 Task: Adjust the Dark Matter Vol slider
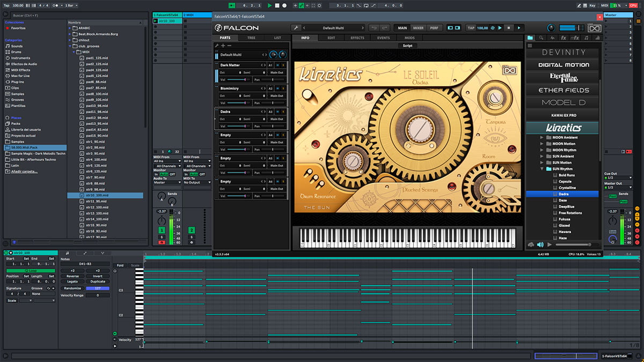[240, 79]
